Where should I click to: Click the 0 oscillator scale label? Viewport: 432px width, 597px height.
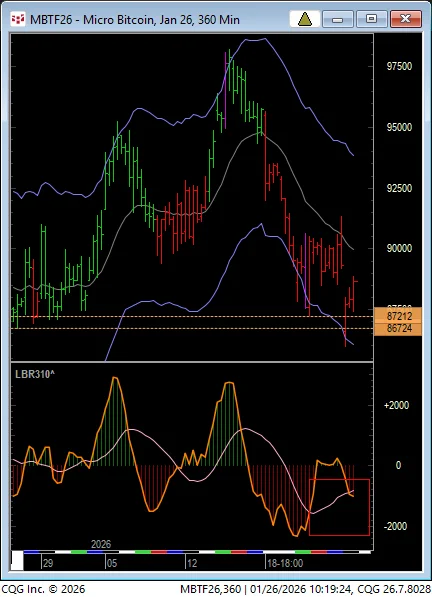click(398, 466)
